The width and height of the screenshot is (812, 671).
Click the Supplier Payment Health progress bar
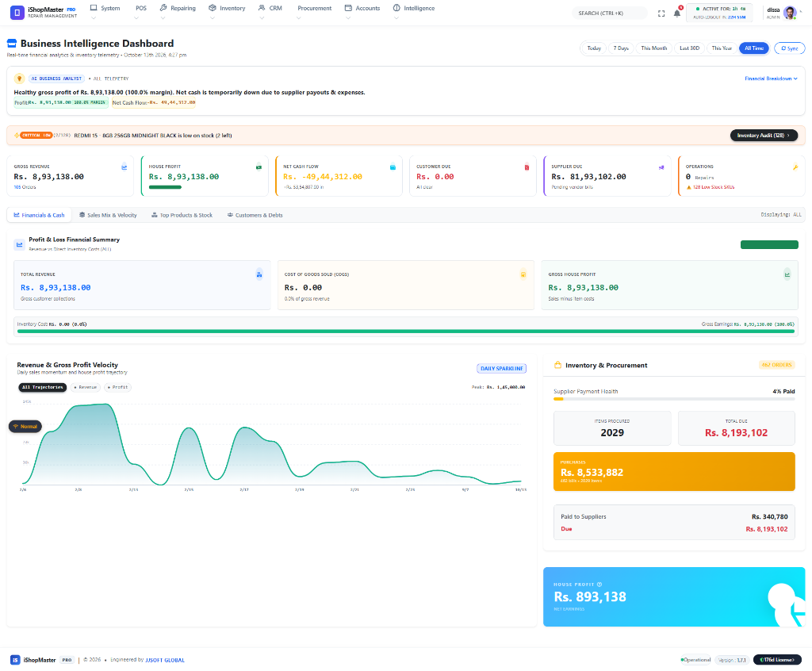(x=674, y=399)
